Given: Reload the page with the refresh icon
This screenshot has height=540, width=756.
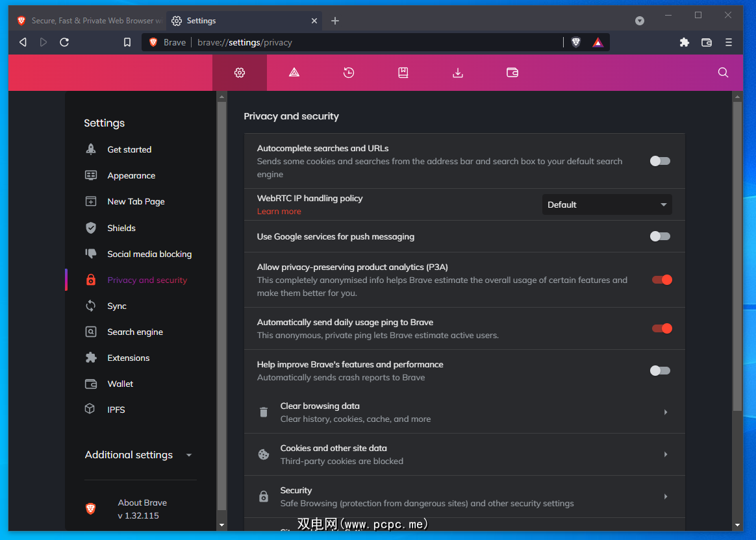Looking at the screenshot, I should click(x=64, y=42).
